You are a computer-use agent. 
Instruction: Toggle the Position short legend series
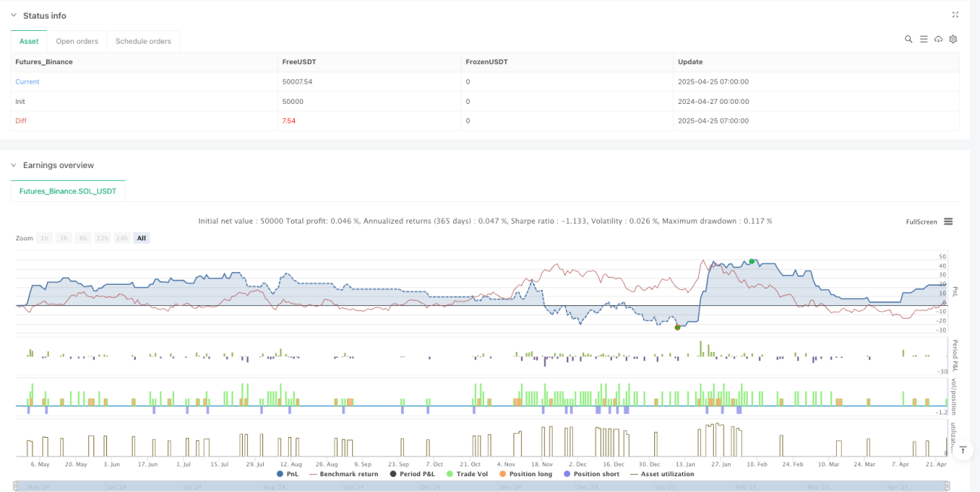tap(591, 474)
